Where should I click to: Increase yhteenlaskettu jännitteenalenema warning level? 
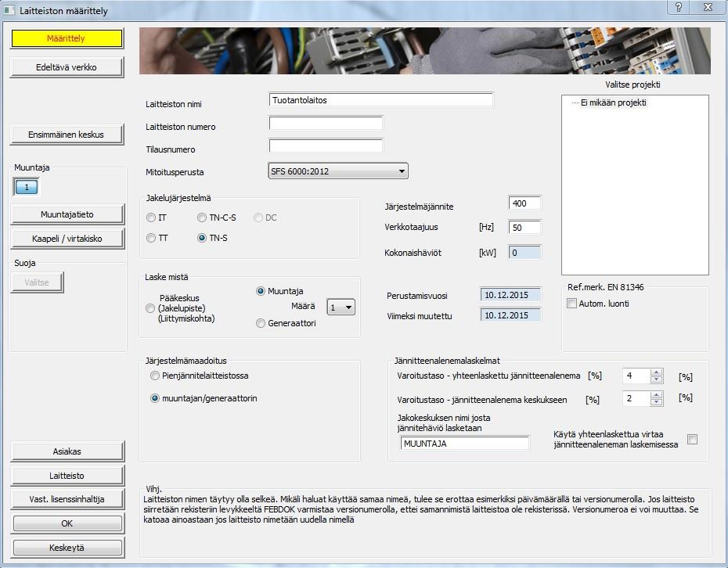(657, 372)
